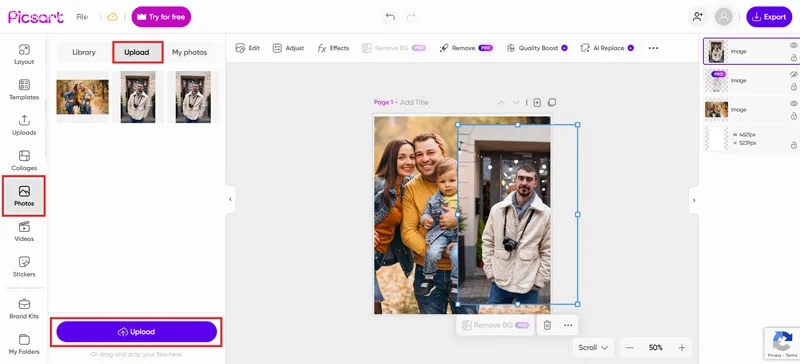Open the Stickers sidebar section

24,266
